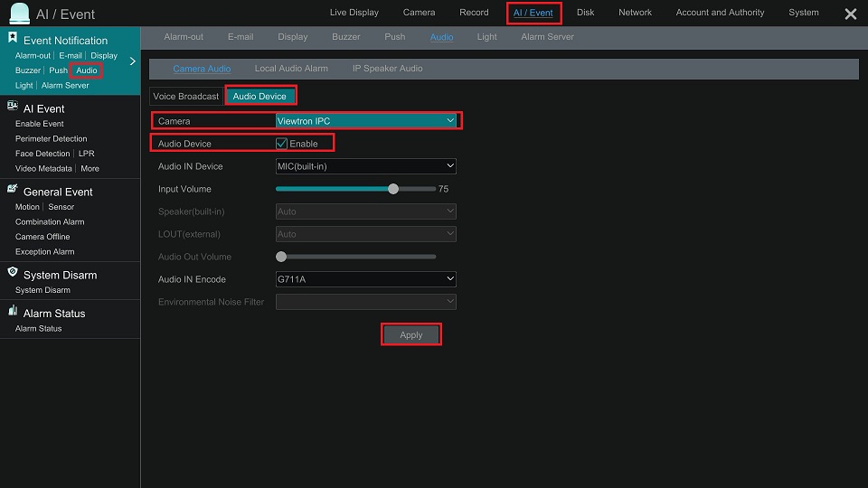Switch to E-mail tab in the top bar
This screenshot has height=488, width=868.
click(x=241, y=37)
